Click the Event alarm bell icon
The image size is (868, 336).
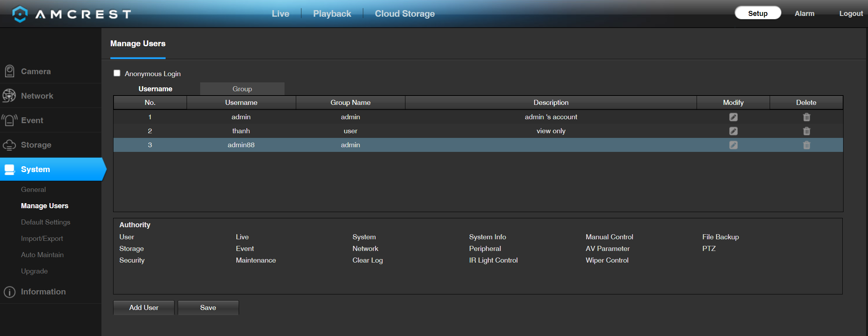[9, 120]
